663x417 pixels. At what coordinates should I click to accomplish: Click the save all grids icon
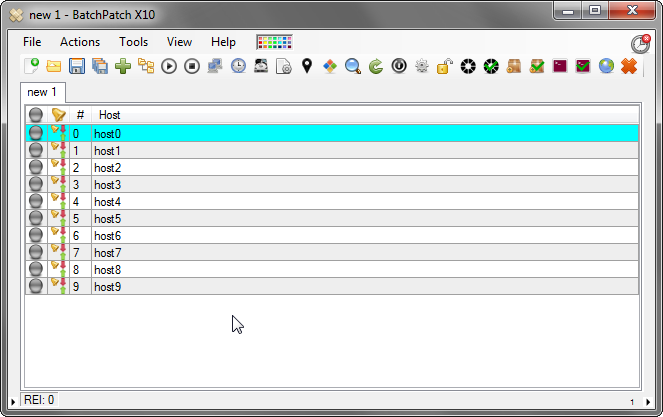[x=100, y=66]
